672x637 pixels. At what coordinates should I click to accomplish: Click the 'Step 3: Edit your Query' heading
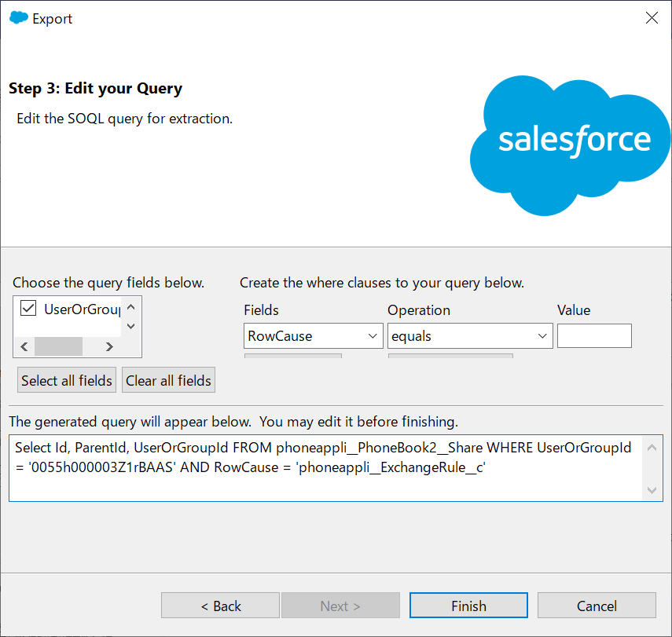tap(96, 88)
